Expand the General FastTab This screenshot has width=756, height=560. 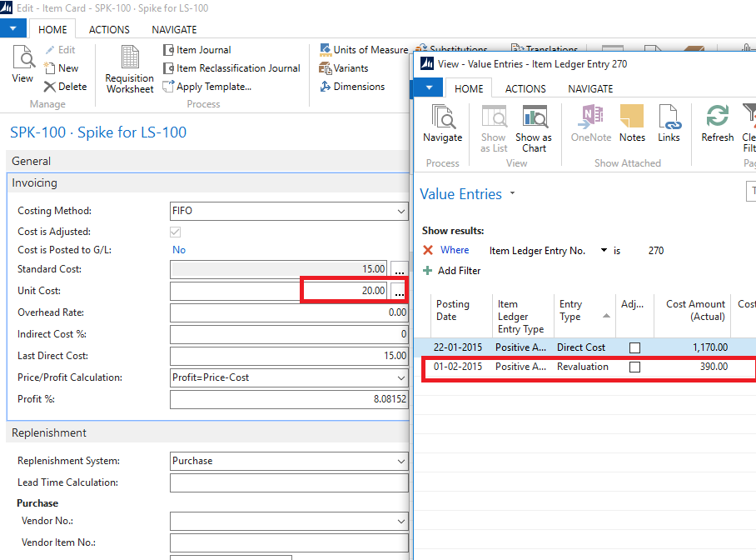pyautogui.click(x=208, y=161)
